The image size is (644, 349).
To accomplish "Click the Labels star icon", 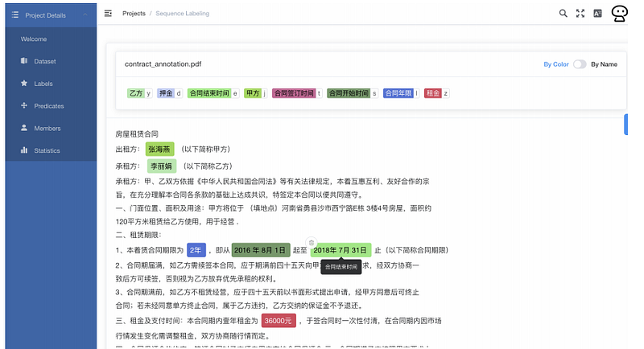I will pyautogui.click(x=24, y=84).
